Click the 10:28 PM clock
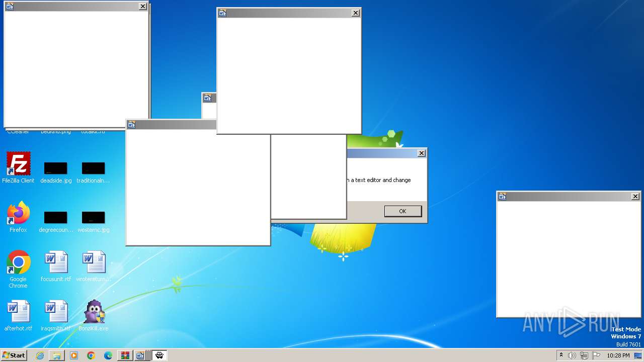The image size is (644, 362). (x=618, y=355)
